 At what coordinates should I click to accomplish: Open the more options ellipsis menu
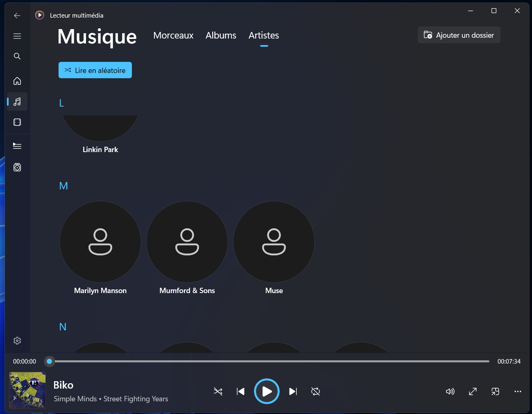click(518, 391)
